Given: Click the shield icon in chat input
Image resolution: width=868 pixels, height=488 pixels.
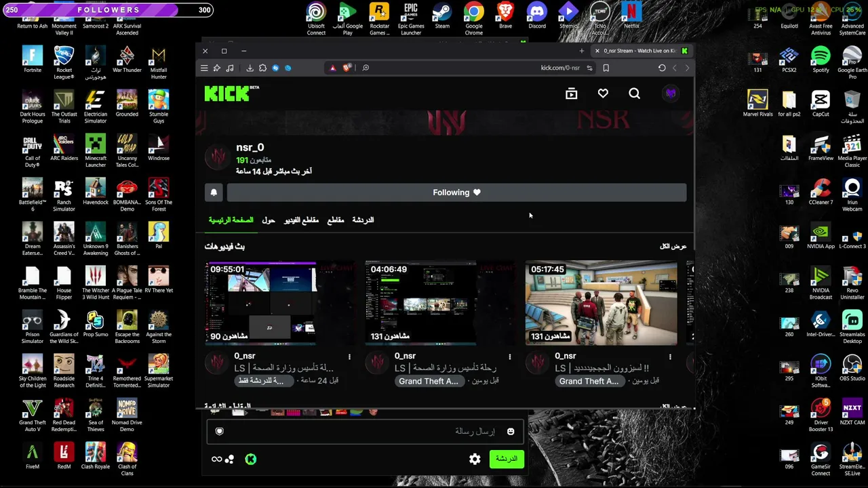Looking at the screenshot, I should 219,432.
